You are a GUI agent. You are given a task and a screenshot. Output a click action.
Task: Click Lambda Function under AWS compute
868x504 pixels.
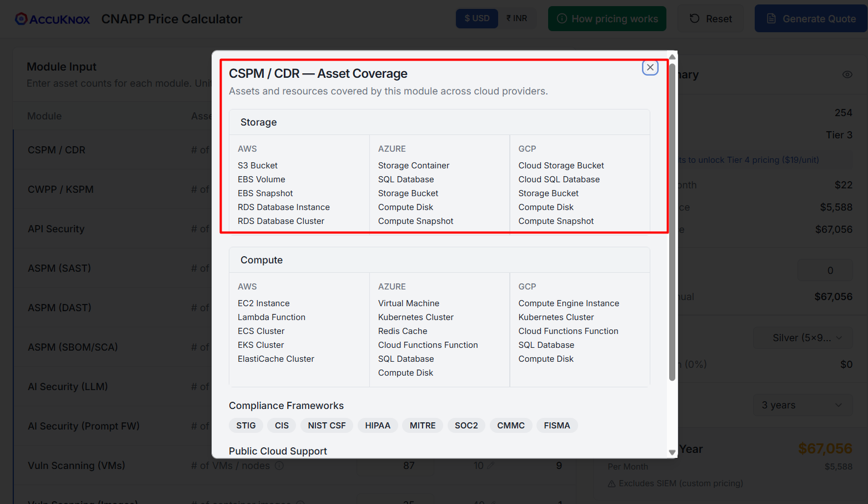pyautogui.click(x=272, y=317)
